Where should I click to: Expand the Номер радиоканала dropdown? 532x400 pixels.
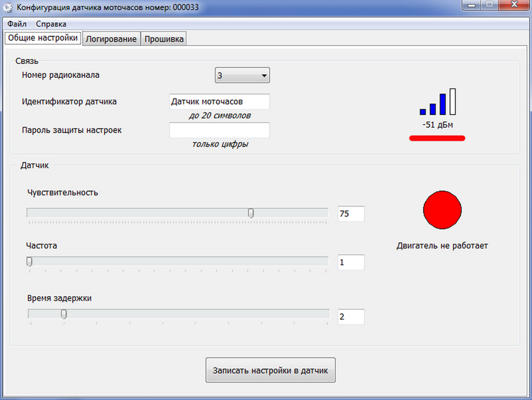click(242, 75)
